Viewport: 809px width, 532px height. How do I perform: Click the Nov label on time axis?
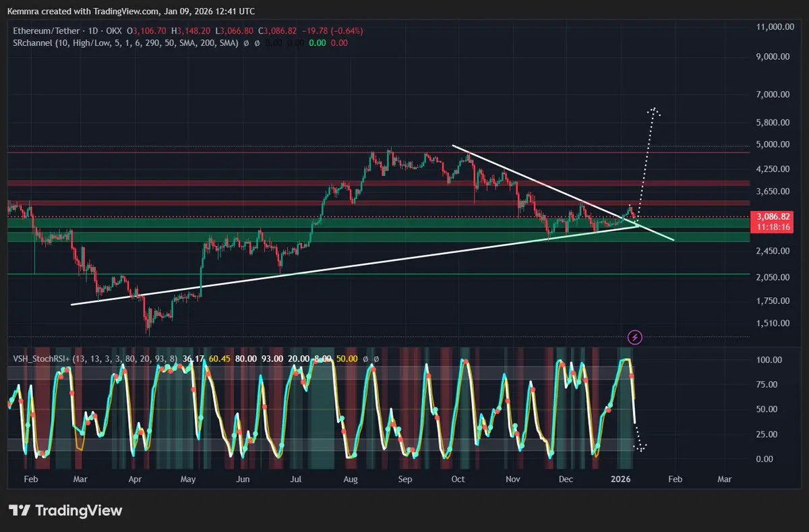(513, 479)
